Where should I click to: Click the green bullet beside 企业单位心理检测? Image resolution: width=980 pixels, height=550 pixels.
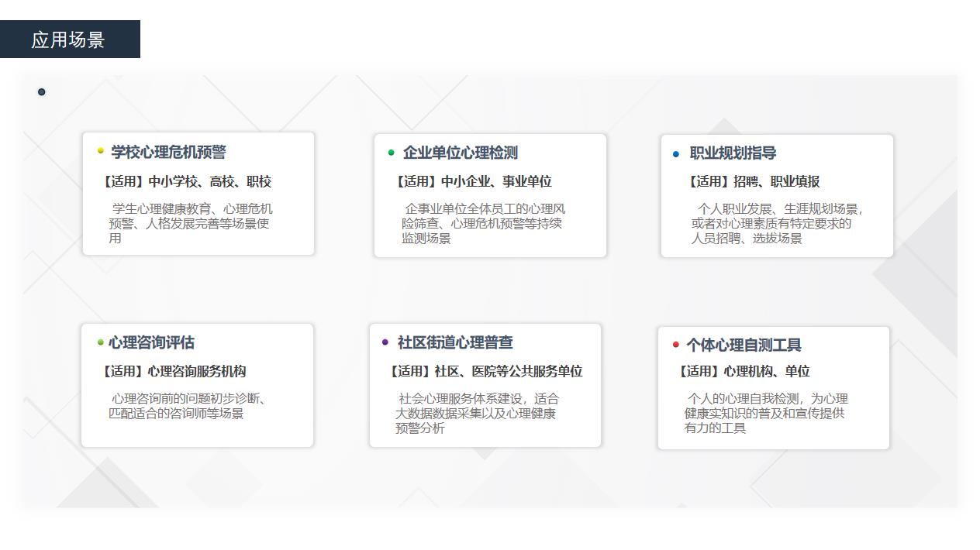(392, 153)
